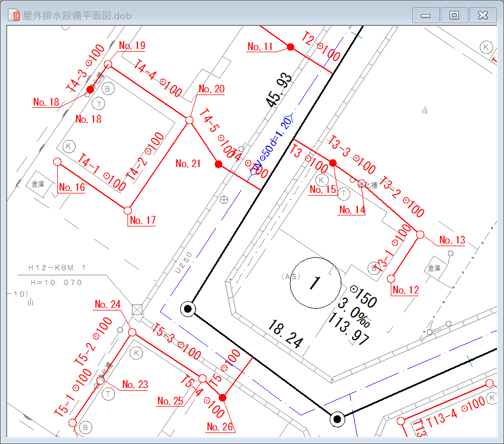
Task: Click the No. 24 label text
Action: 108,304
